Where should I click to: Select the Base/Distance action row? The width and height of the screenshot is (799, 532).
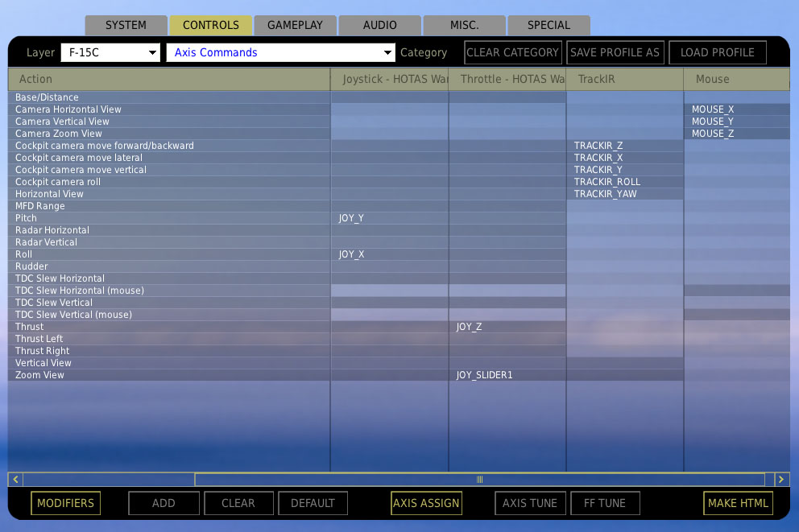click(x=169, y=97)
